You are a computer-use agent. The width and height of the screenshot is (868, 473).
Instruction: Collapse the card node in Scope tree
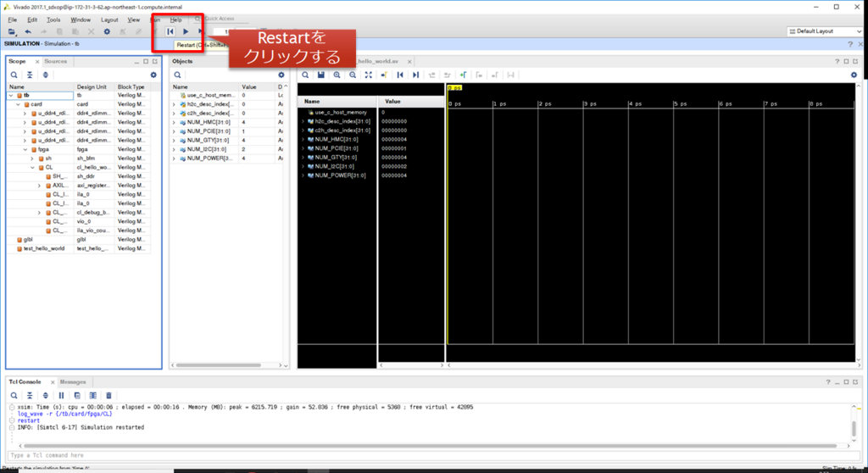point(19,104)
